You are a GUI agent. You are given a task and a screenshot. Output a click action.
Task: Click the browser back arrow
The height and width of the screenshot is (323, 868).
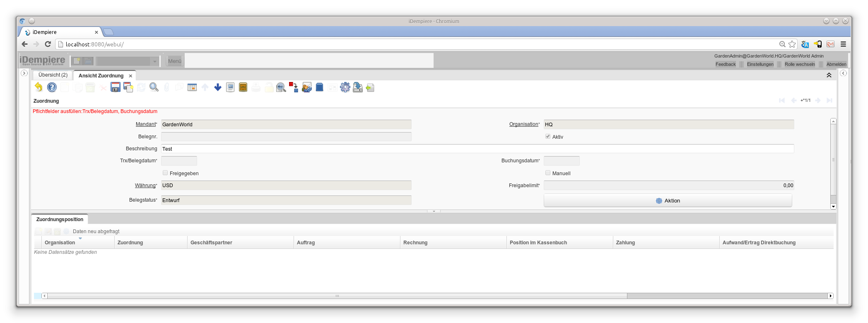point(24,44)
